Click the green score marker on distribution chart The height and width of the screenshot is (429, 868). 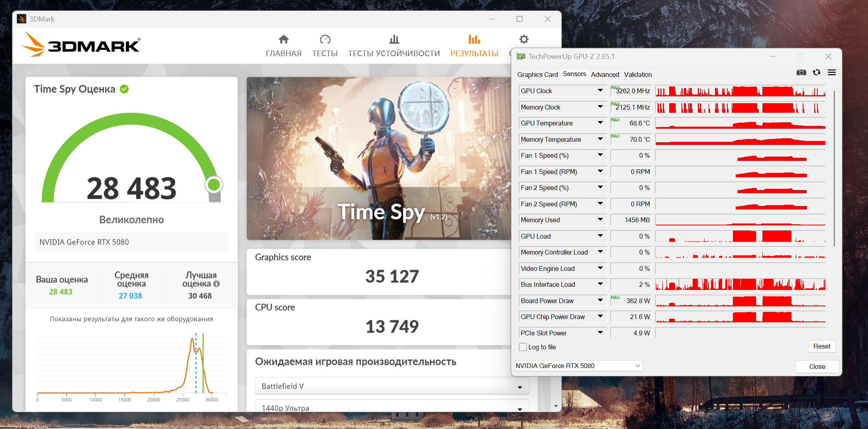(x=203, y=363)
